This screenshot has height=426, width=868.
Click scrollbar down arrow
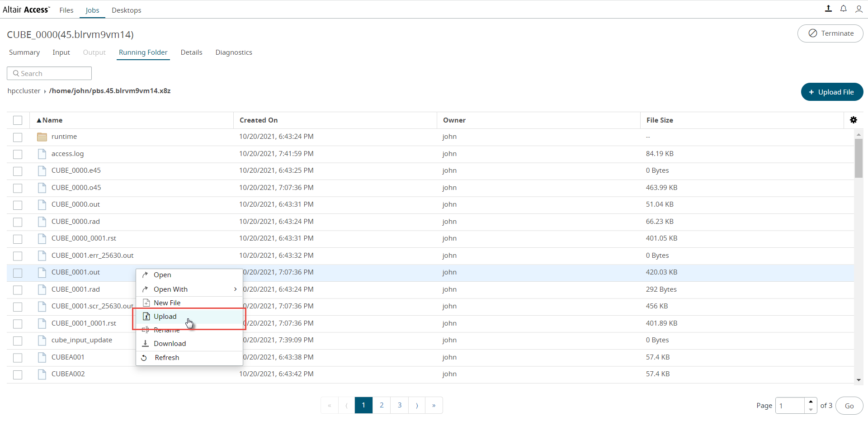[x=859, y=380]
